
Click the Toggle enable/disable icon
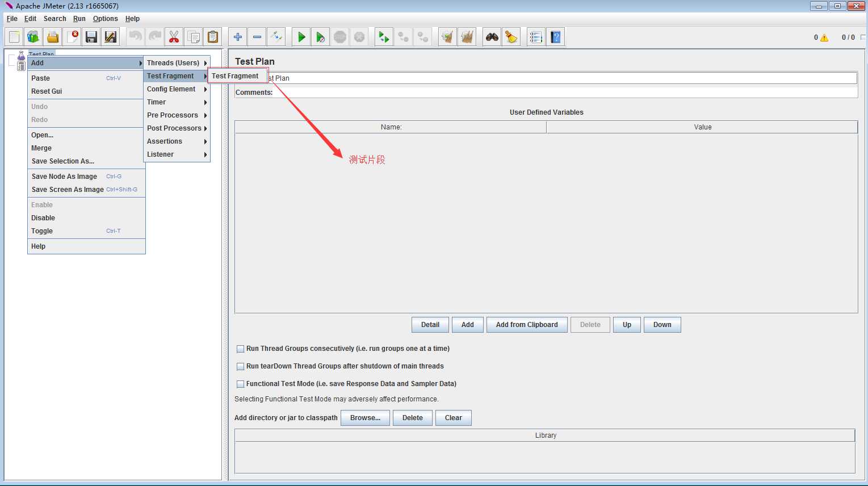pos(276,37)
